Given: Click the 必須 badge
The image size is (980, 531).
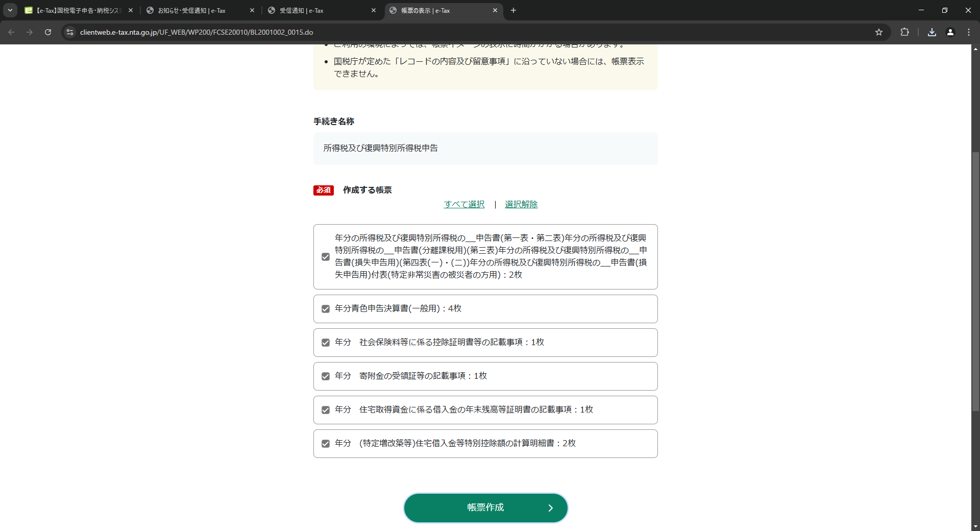Looking at the screenshot, I should 324,190.
